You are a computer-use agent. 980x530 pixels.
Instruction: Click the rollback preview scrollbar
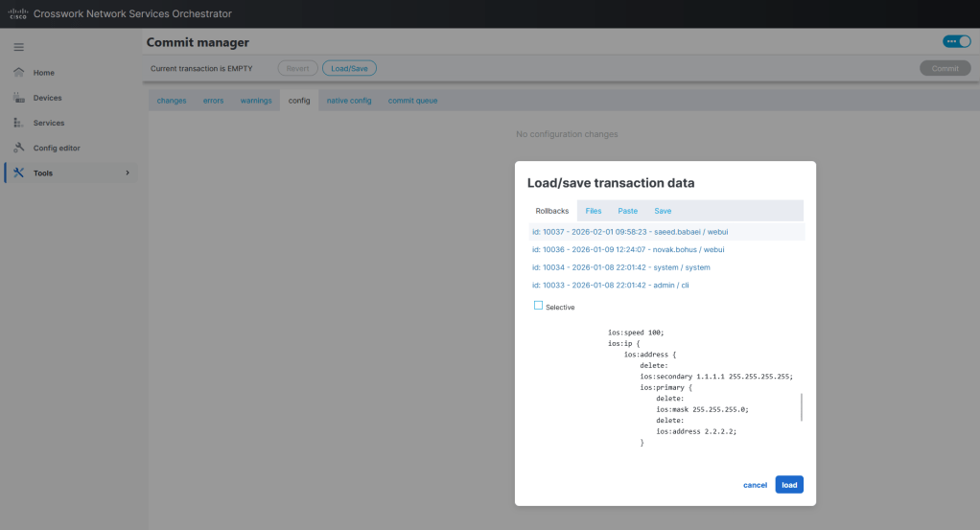pos(802,406)
